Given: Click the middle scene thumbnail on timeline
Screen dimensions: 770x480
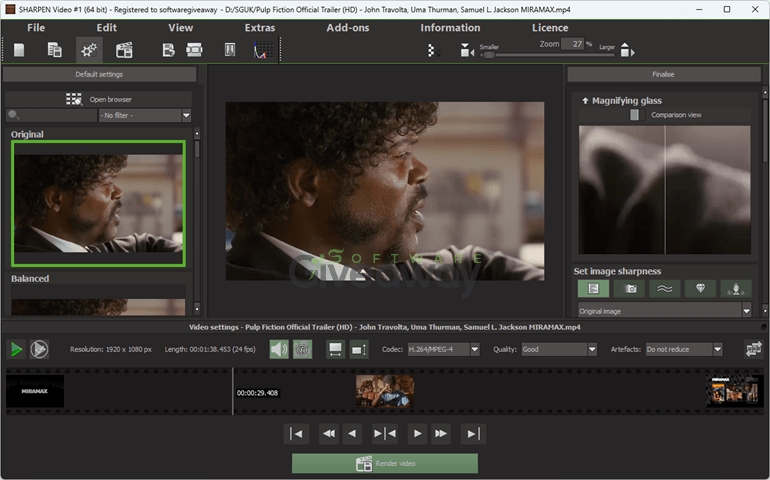Looking at the screenshot, I should (x=385, y=391).
